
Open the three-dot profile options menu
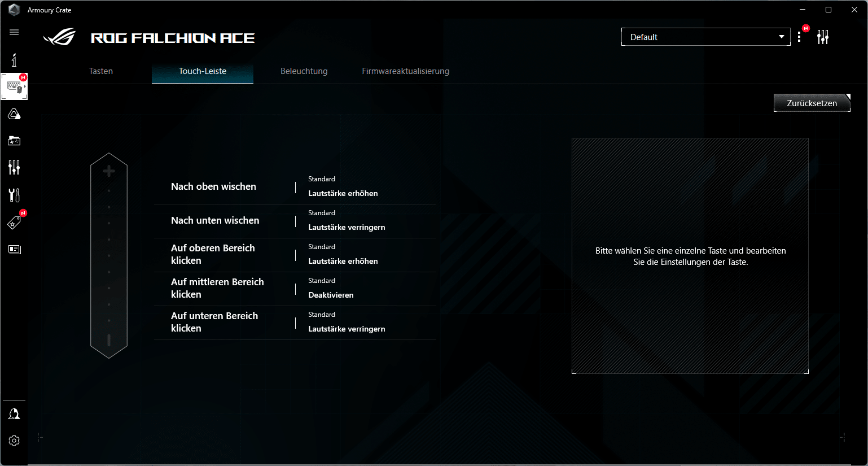[x=799, y=37]
